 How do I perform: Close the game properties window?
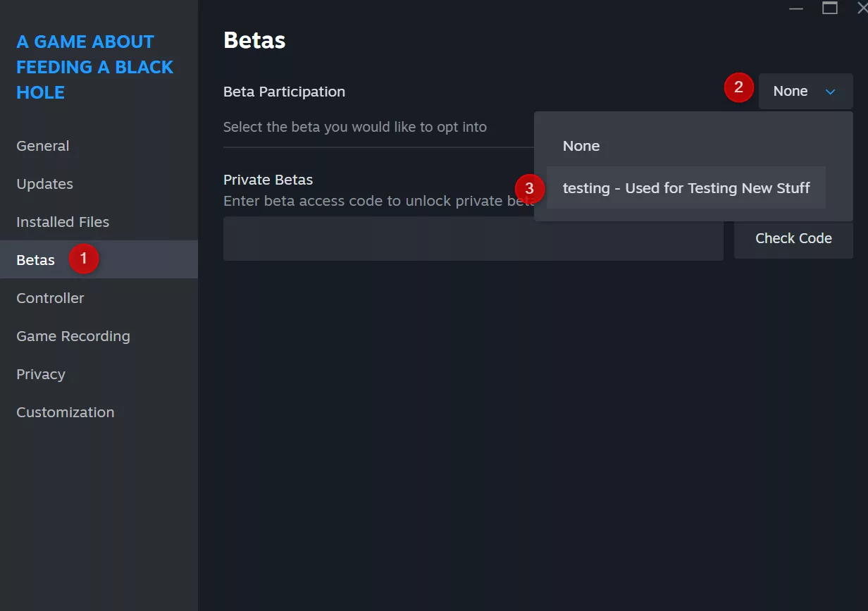861,8
